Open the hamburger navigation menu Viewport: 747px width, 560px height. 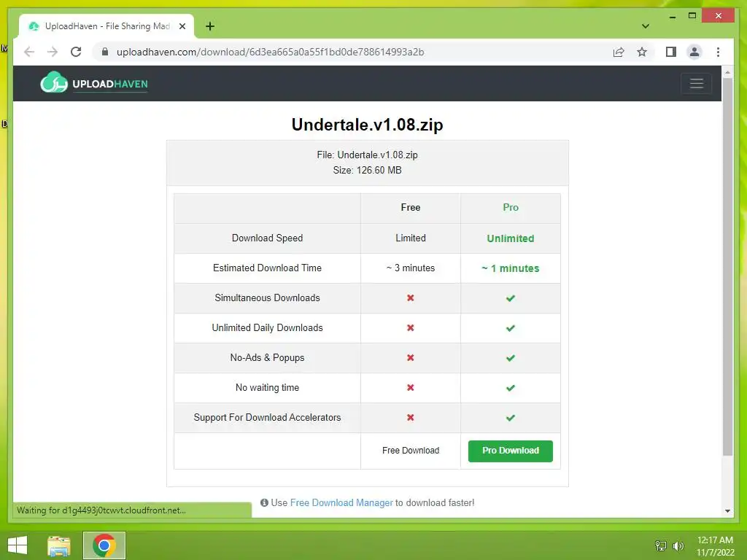[x=697, y=83]
